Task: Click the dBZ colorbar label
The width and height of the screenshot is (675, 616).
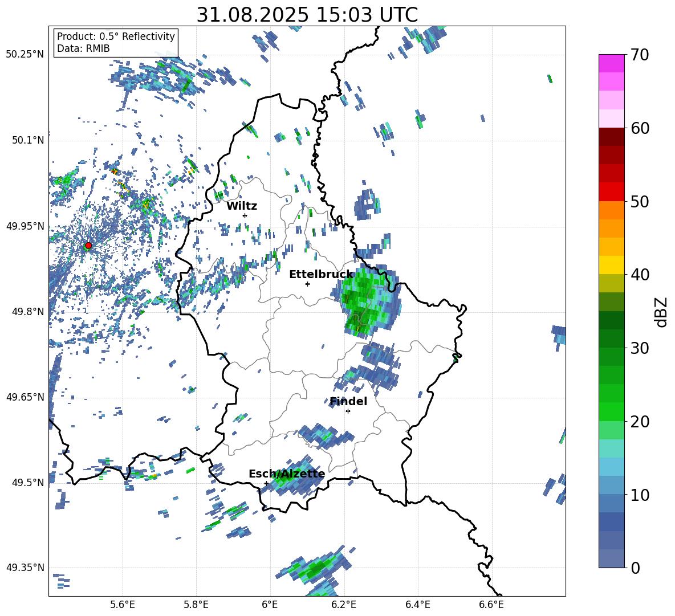Action: (660, 312)
